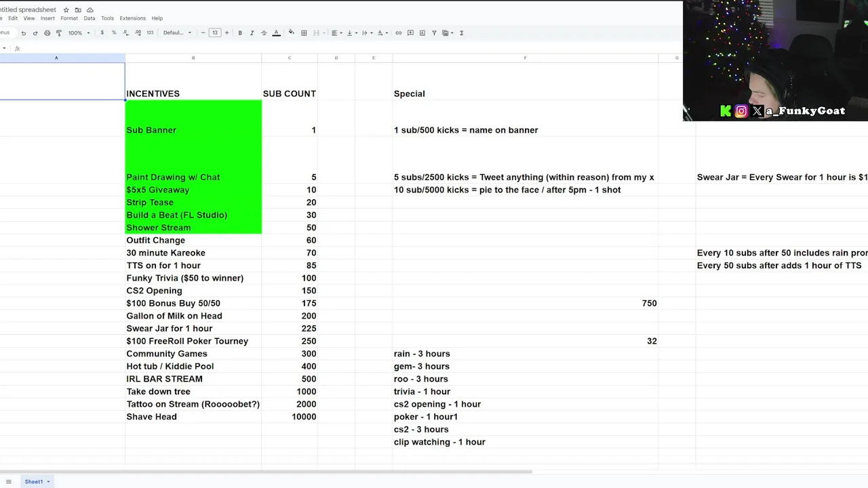
Task: Insert a chart
Action: tap(422, 33)
